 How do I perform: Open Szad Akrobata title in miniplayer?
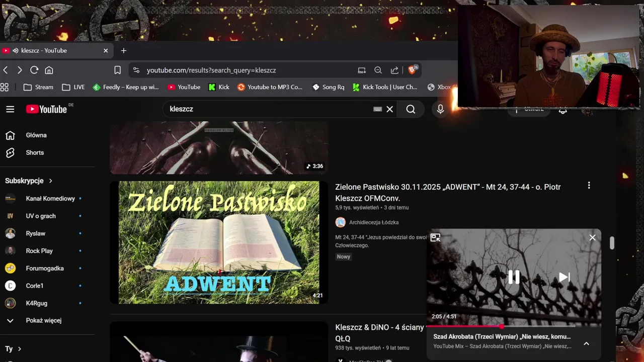(x=502, y=336)
